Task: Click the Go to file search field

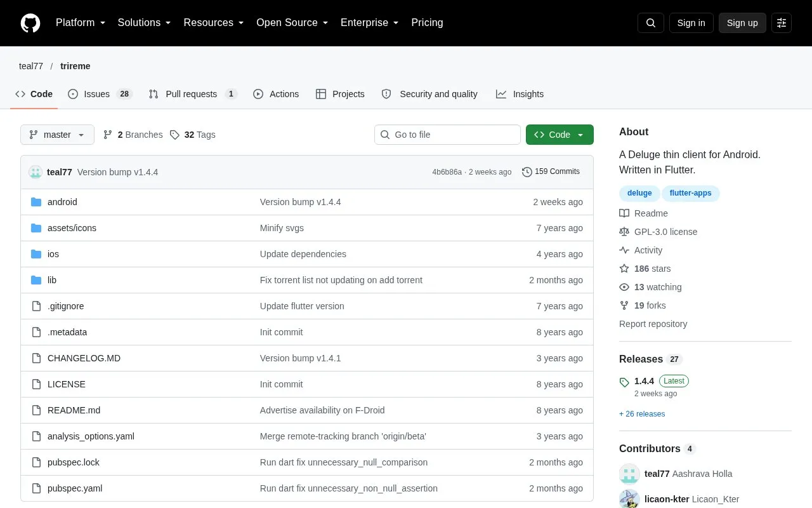Action: click(447, 135)
